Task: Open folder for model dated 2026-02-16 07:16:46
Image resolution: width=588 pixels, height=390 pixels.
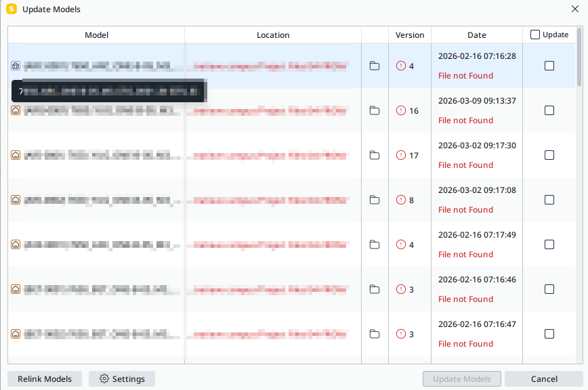Action: (x=374, y=289)
